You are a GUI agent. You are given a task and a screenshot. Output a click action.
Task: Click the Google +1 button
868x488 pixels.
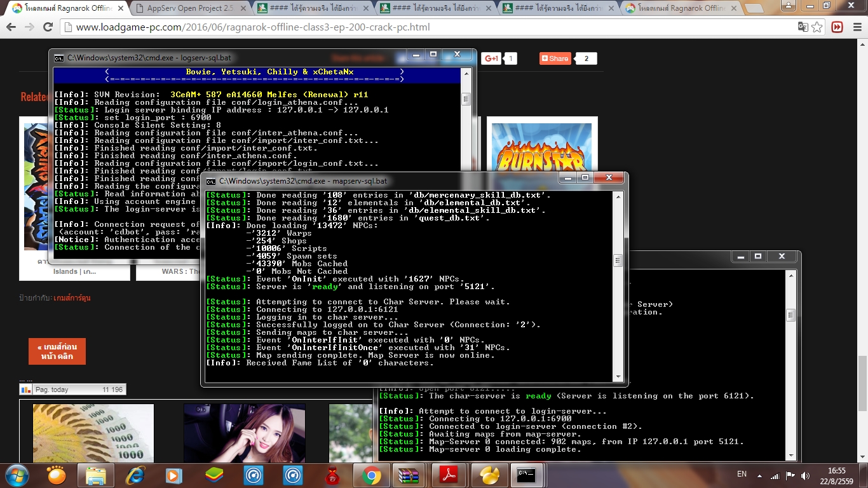(491, 58)
